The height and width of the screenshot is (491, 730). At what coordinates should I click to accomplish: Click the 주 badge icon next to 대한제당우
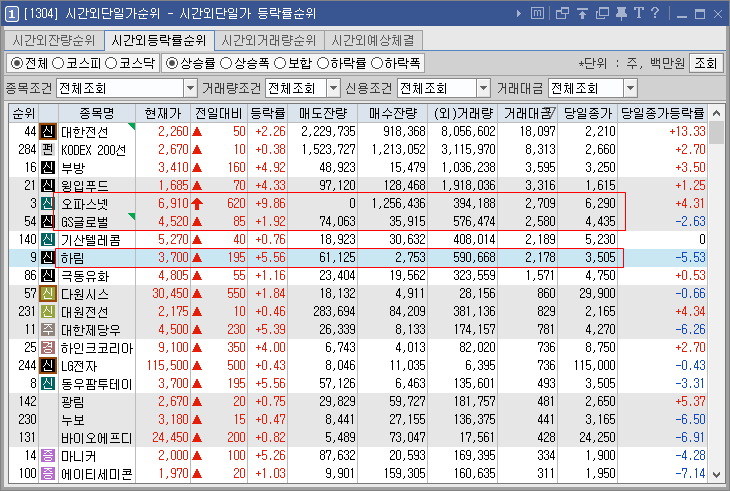coord(48,330)
